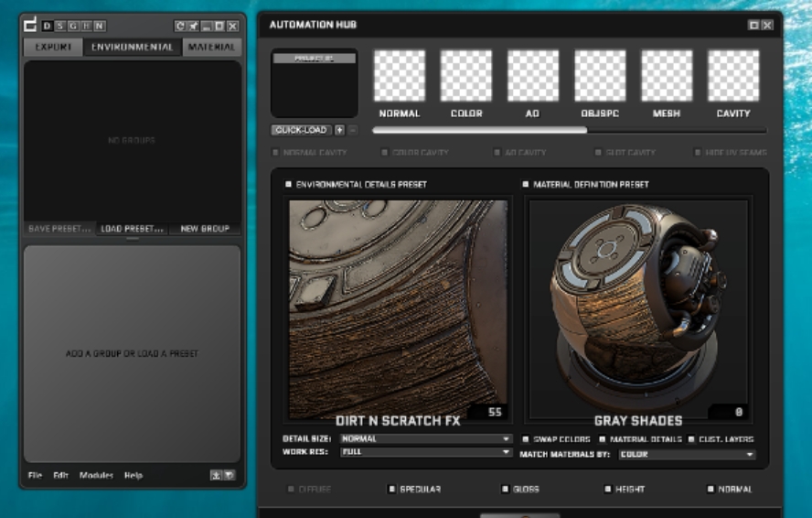Open the Work Res dropdown

coord(425,452)
